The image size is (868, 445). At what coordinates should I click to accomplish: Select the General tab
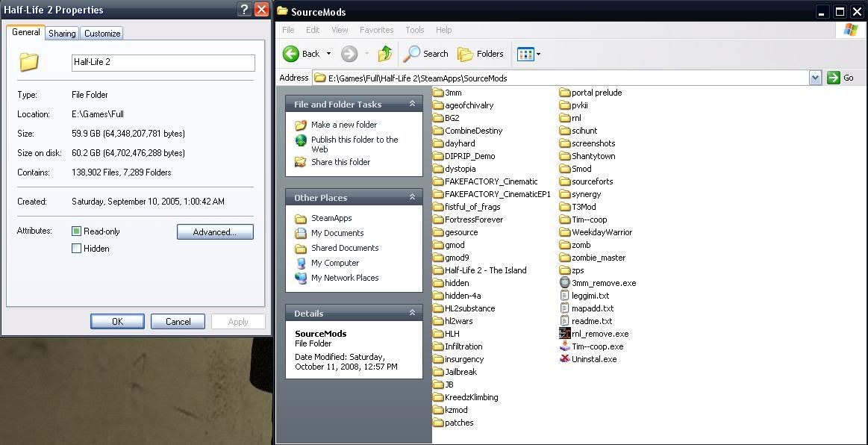[26, 32]
